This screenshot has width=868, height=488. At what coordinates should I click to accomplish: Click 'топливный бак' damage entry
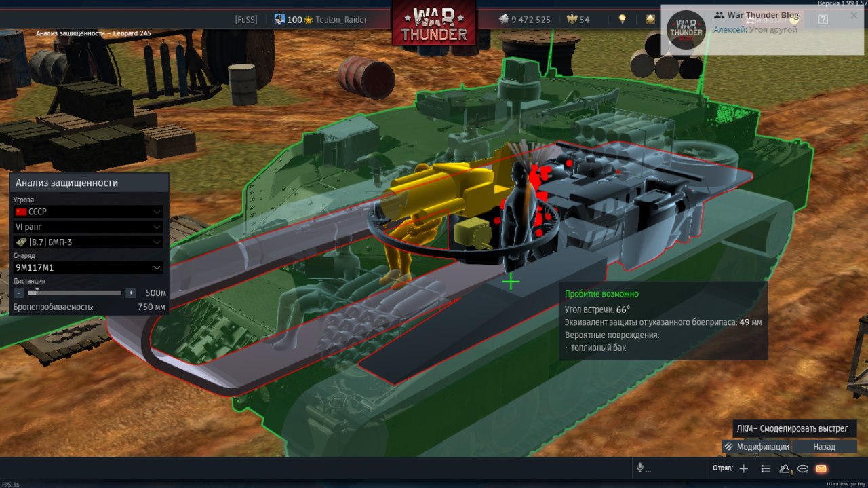599,348
